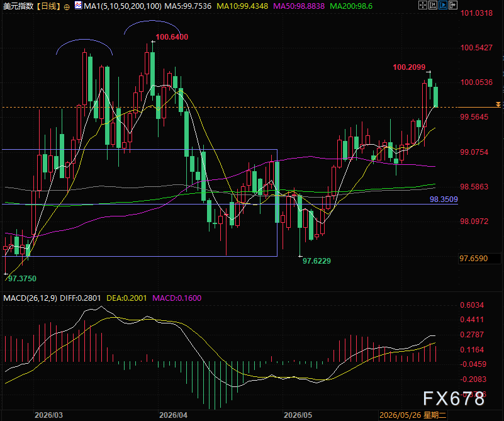The image size is (504, 421).
Task: Click the 99.5645 price axis label
Action: coord(474,117)
